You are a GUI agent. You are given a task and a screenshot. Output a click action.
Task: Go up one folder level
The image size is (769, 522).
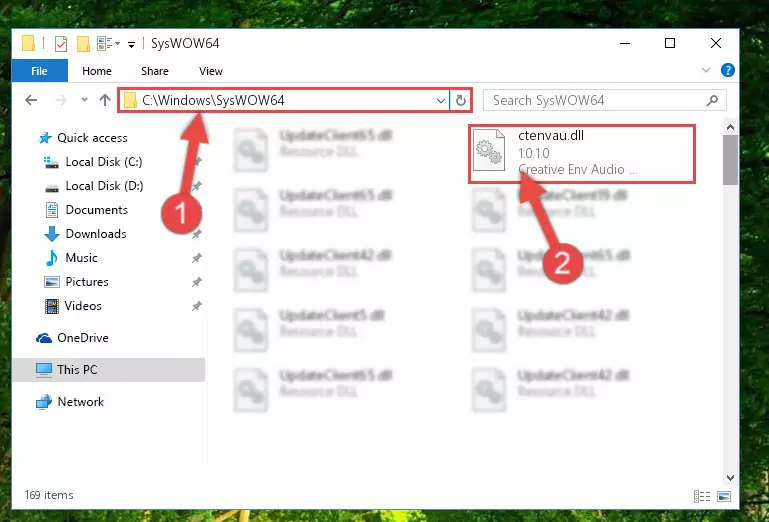[104, 100]
